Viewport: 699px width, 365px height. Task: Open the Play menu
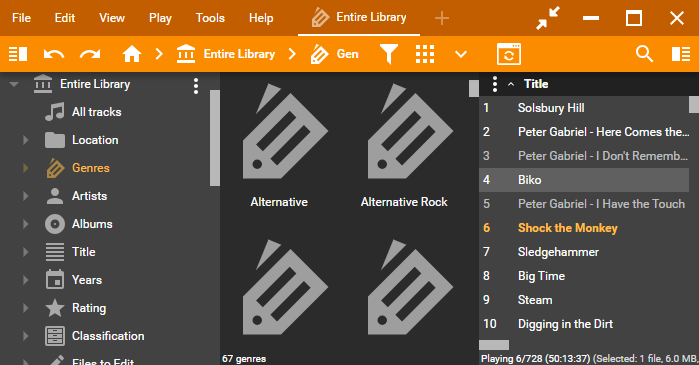tap(160, 18)
